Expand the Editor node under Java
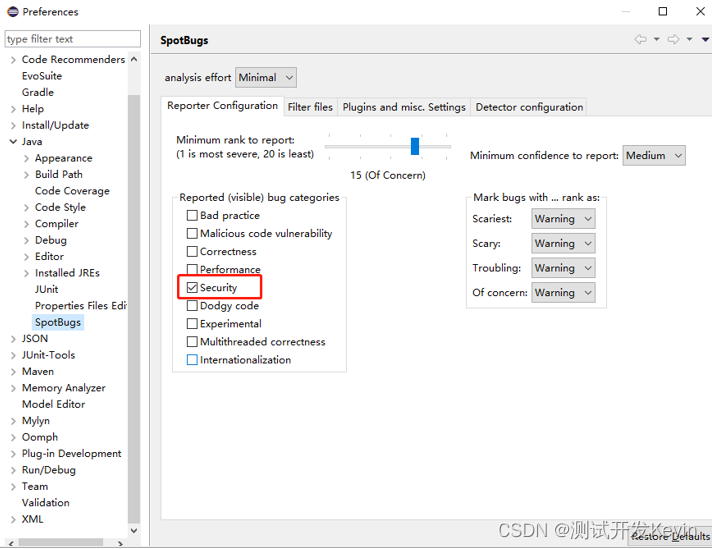Screen dimensions: 712x549 26,257
